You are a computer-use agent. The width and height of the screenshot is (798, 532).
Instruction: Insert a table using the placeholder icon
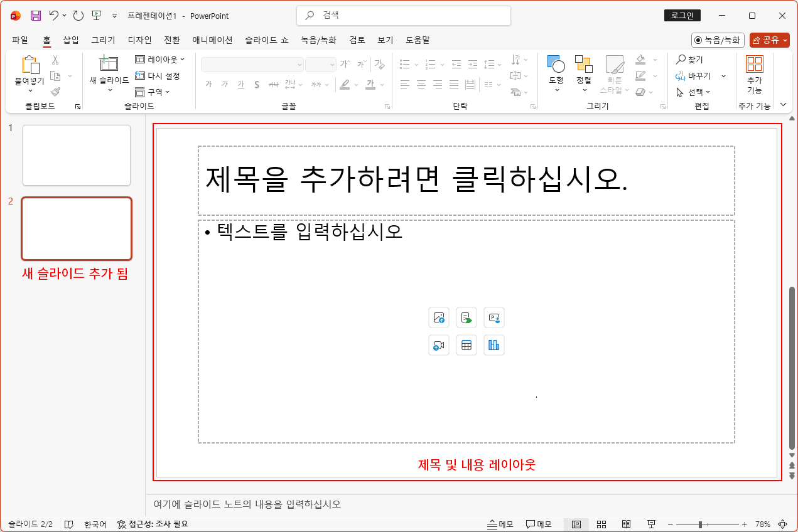[466, 345]
